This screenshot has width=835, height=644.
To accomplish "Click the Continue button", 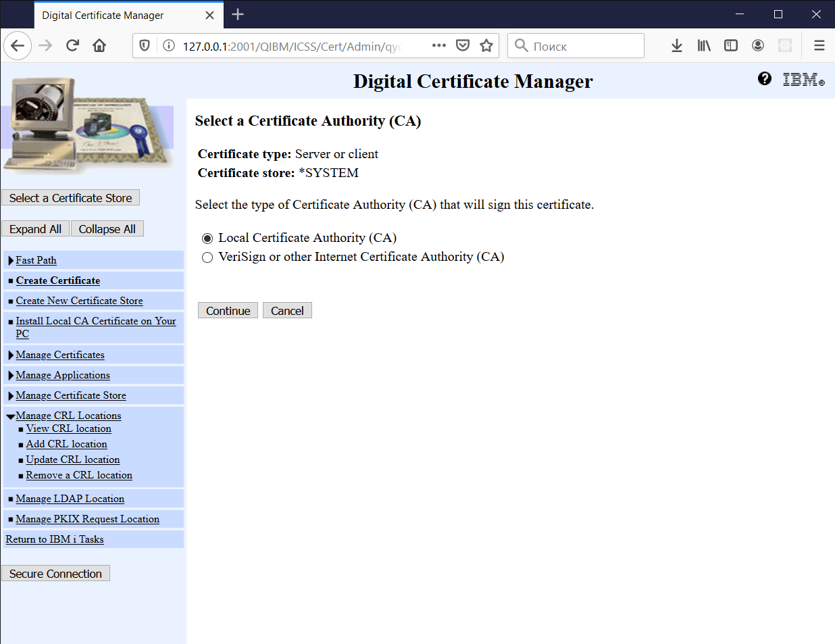I will click(228, 310).
